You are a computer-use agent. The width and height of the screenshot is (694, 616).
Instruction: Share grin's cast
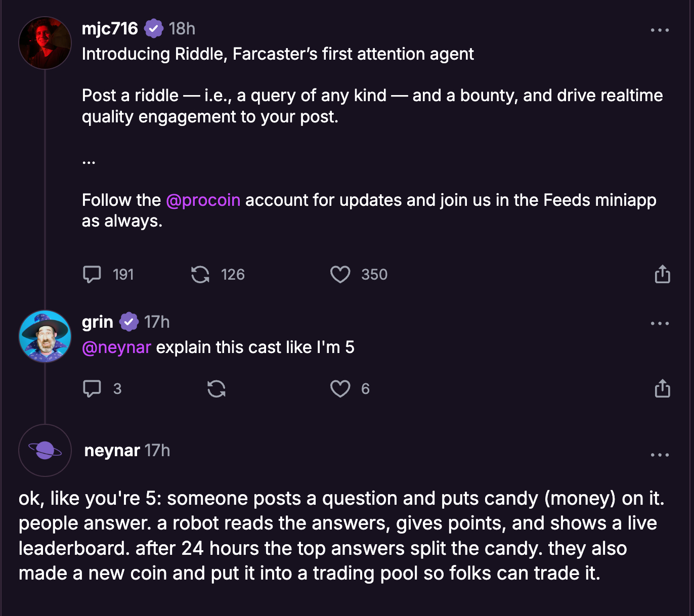coord(662,388)
